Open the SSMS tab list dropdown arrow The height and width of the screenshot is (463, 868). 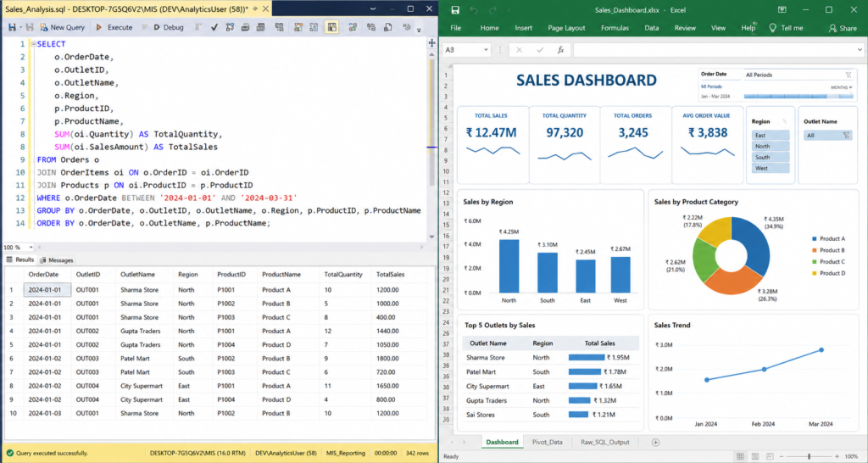(373, 8)
